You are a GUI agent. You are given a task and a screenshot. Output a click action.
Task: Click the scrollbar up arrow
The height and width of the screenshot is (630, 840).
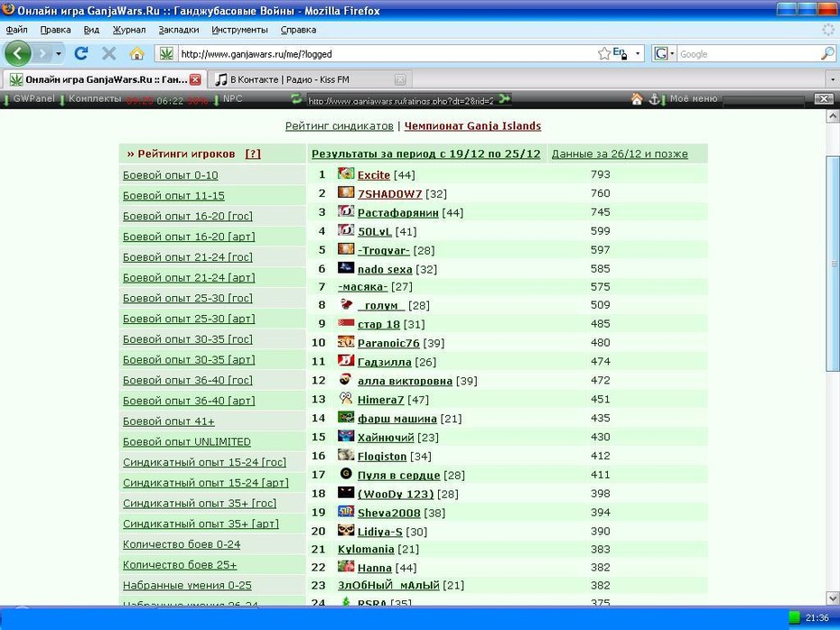coord(833,116)
